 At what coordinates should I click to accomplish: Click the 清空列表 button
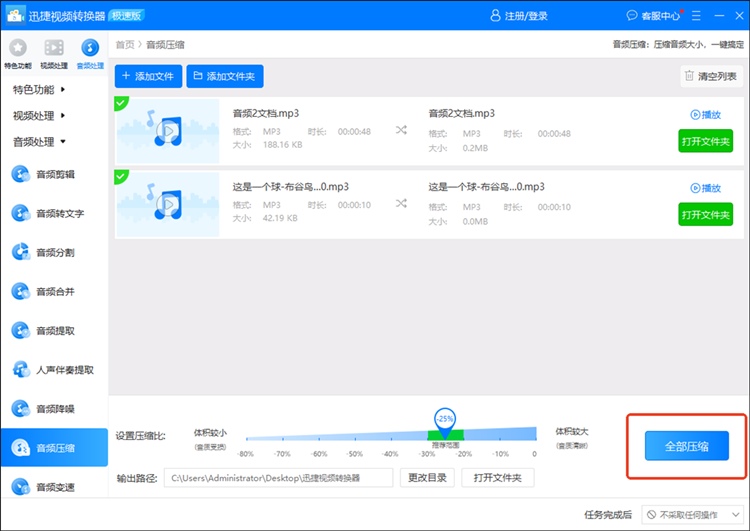[711, 76]
